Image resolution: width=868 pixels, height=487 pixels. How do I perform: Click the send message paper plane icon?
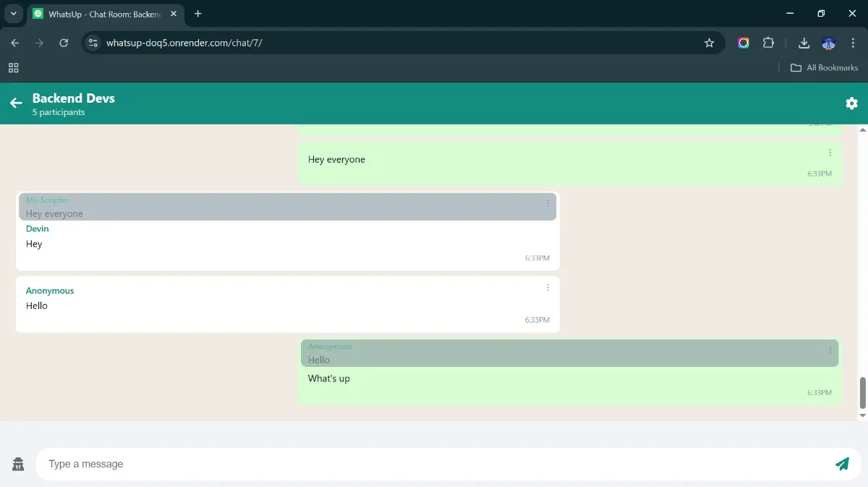tap(842, 464)
